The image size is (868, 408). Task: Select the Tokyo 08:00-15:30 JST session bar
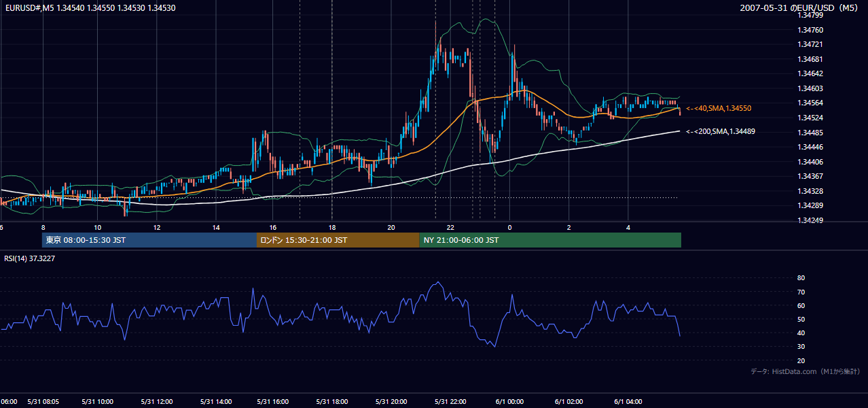tap(149, 240)
